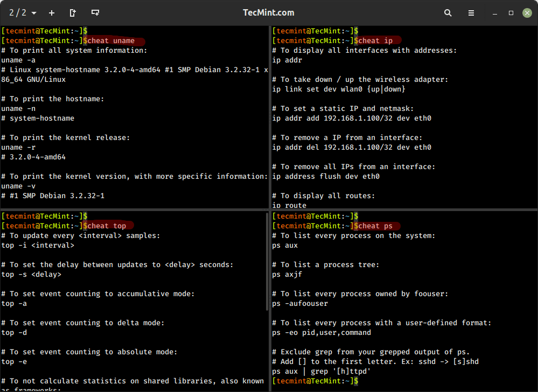538x392 pixels.
Task: Select the highlighted cheat top command text
Action: point(107,226)
